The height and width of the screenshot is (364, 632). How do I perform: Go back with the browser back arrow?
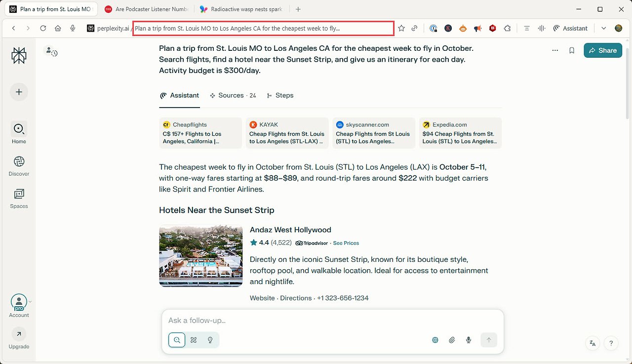click(13, 29)
